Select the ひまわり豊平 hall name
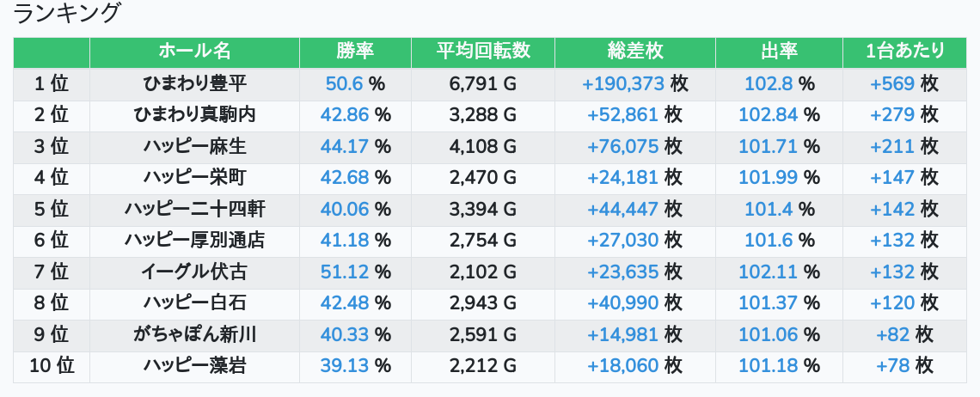The width and height of the screenshot is (980, 397). pos(194,84)
